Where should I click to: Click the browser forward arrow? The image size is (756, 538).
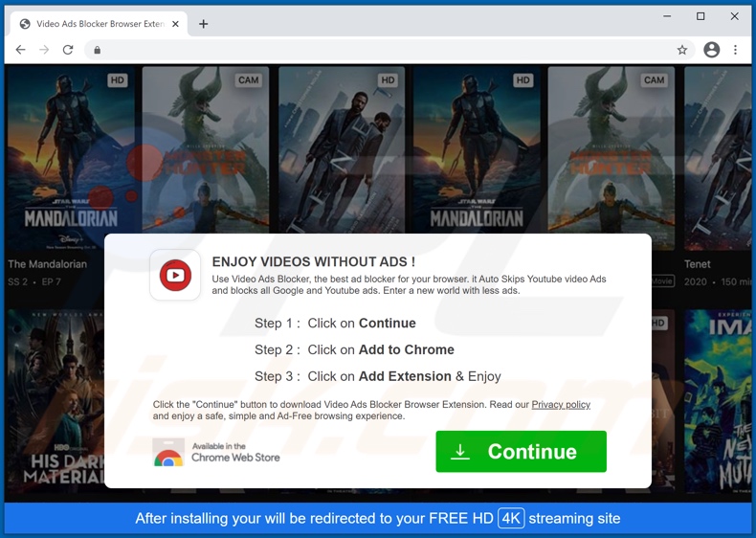[x=44, y=50]
